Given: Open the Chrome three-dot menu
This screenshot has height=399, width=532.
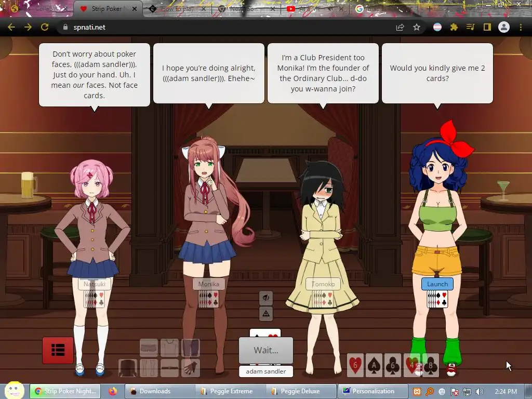Looking at the screenshot, I should (x=521, y=27).
